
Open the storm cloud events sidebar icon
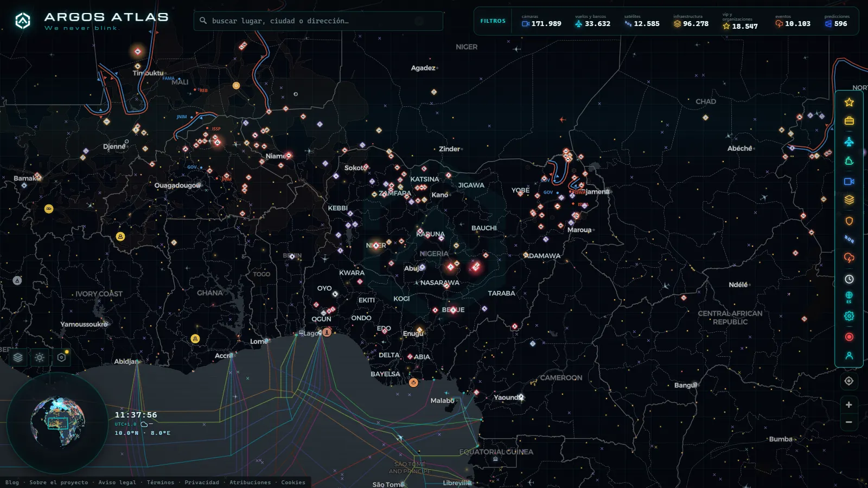849,258
